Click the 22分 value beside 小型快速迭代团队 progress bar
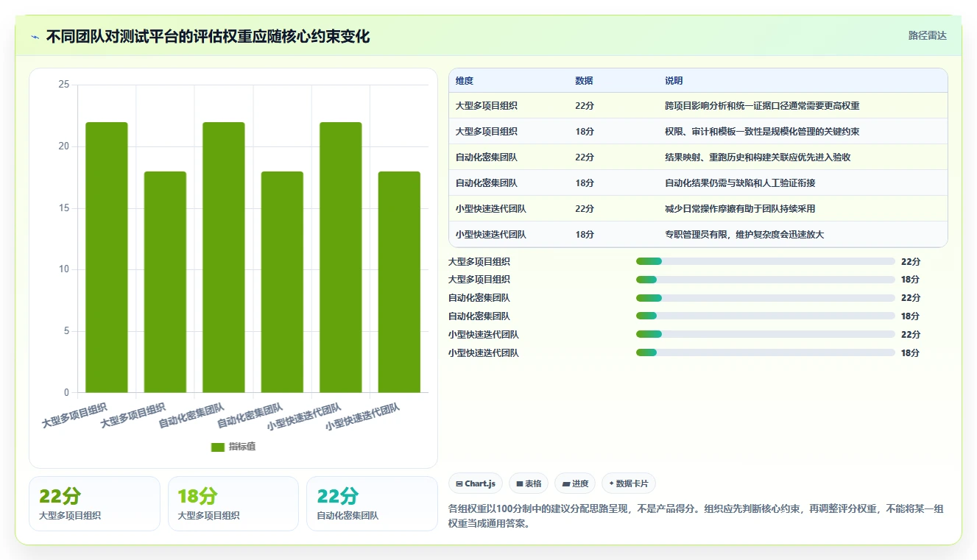Screen dimensions: 977x560 point(911,335)
